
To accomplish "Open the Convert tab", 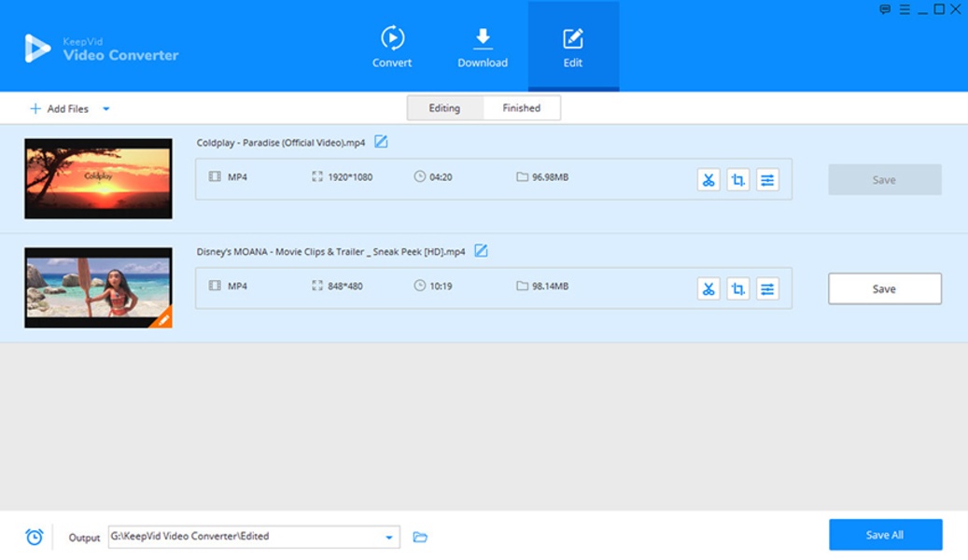I will click(391, 47).
